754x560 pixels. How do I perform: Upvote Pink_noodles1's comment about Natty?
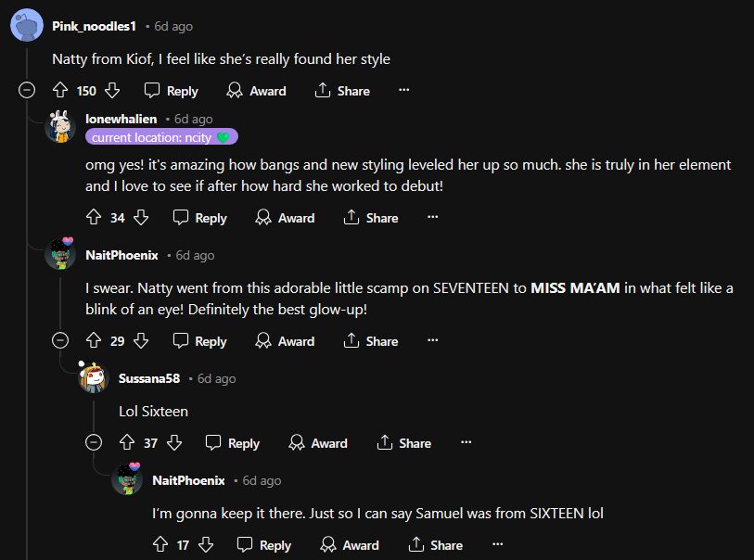[60, 91]
